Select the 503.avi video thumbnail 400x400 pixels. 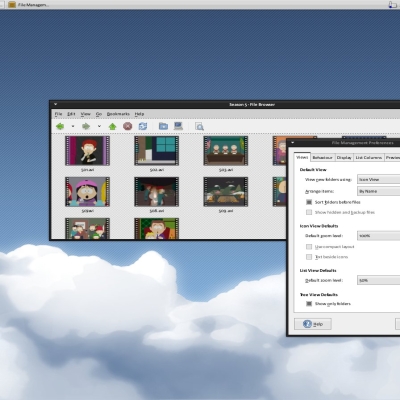coord(226,151)
